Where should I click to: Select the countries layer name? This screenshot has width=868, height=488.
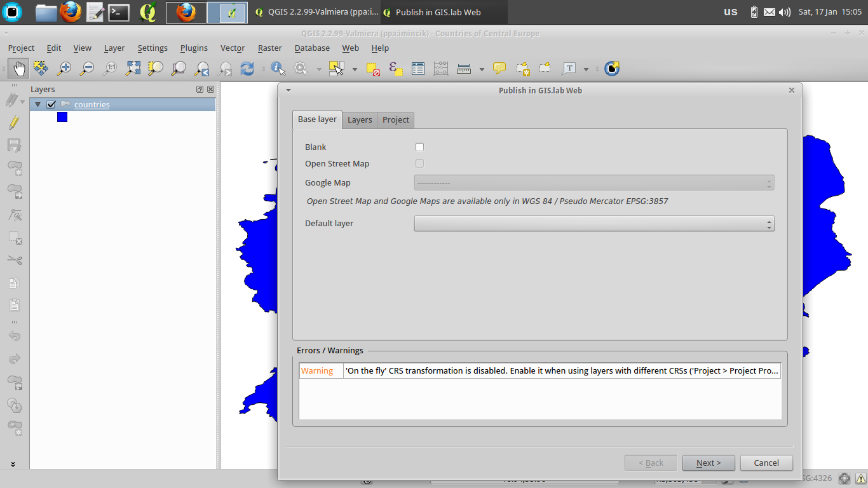(92, 104)
